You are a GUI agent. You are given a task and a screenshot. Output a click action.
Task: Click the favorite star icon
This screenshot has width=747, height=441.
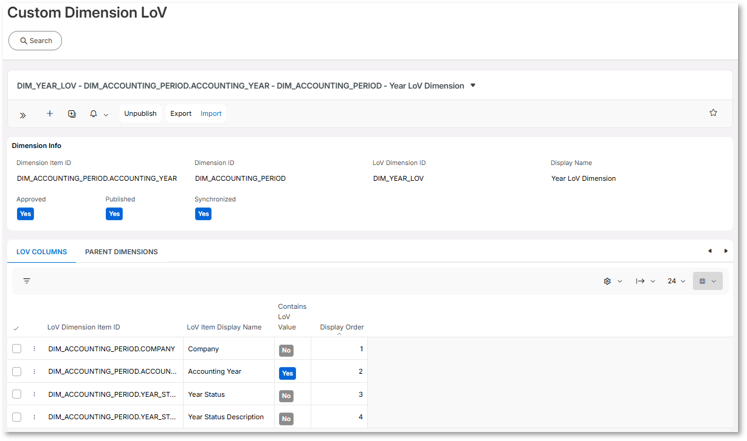click(x=713, y=113)
